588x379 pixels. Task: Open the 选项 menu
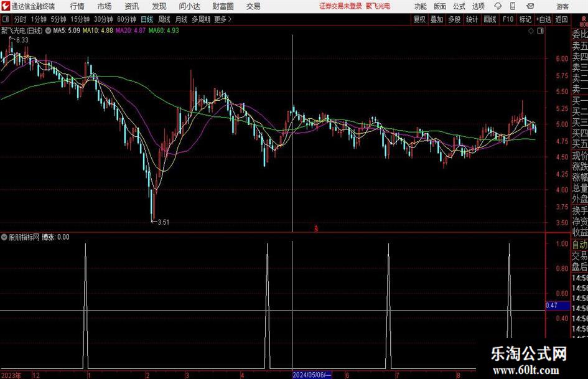tap(478, 6)
